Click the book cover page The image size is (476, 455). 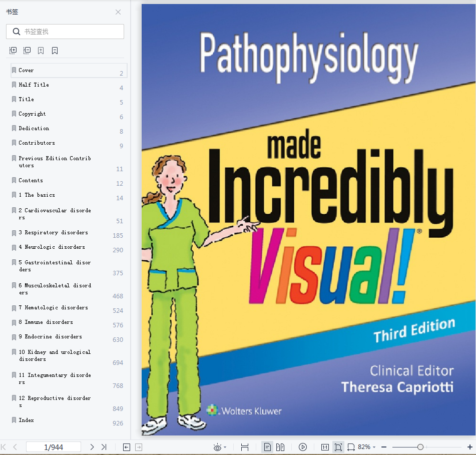point(308,220)
